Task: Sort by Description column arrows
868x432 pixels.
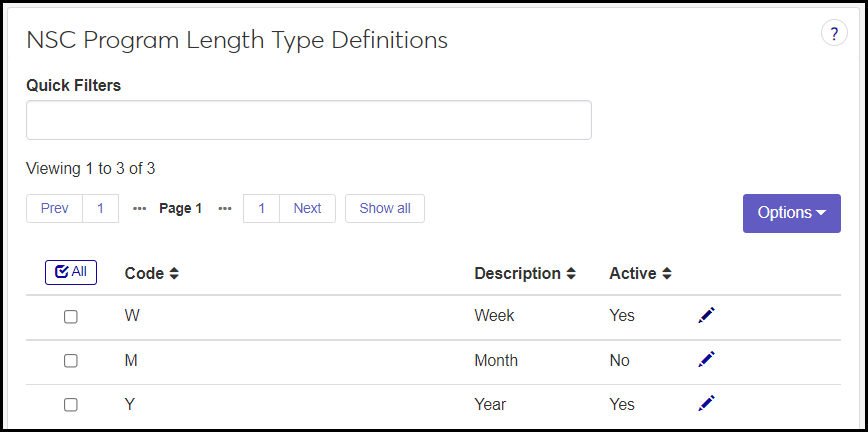Action: pos(571,273)
